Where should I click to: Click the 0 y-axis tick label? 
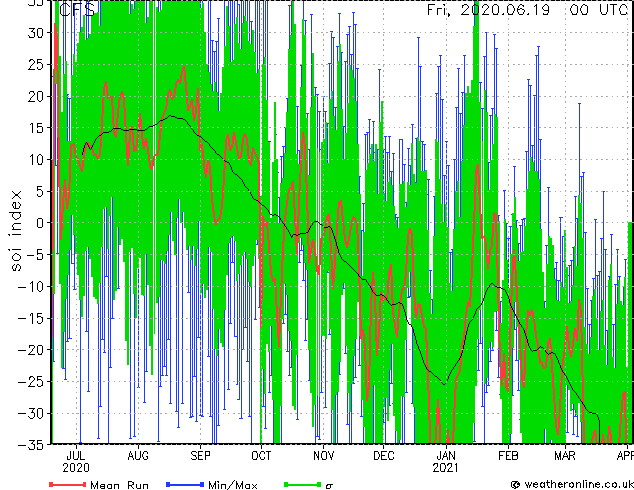pos(40,223)
